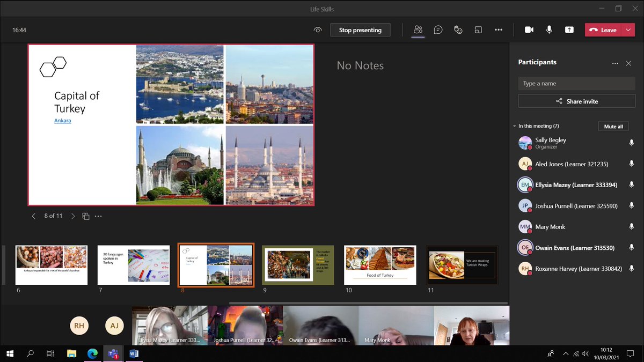Open File Explorer from the taskbar

[x=71, y=353]
